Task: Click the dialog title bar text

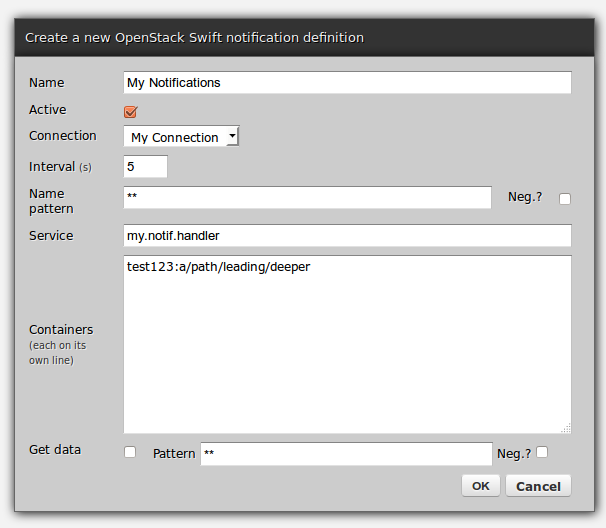Action: pos(194,38)
